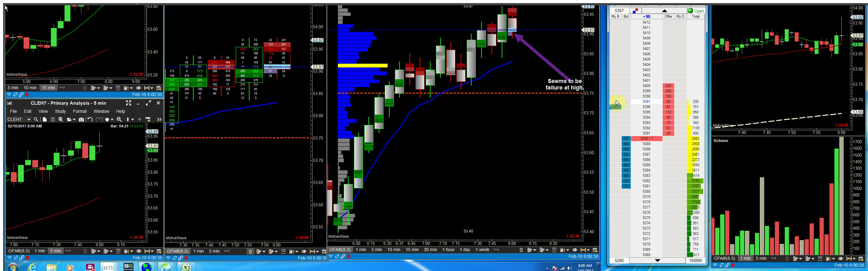
Task: Toggle the red record dot in 15 min chart status bar
Action: [x=27, y=94]
